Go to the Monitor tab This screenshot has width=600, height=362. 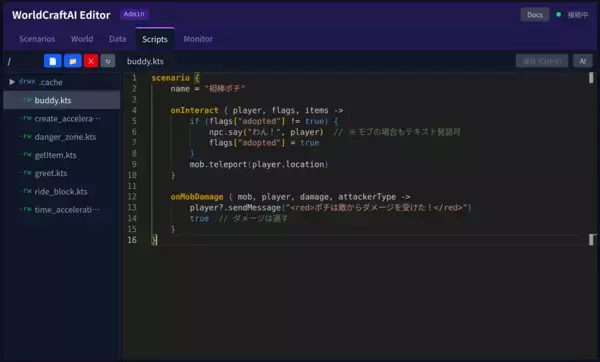click(x=198, y=39)
